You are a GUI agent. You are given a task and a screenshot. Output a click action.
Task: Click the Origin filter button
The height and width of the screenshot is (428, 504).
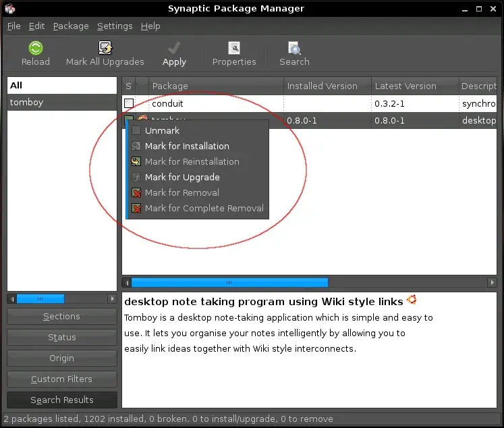click(61, 358)
